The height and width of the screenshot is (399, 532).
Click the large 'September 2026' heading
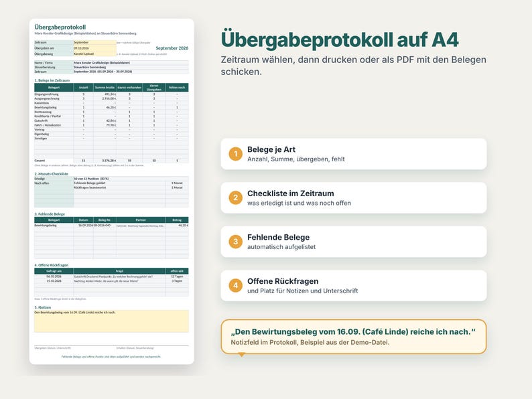pyautogui.click(x=172, y=48)
